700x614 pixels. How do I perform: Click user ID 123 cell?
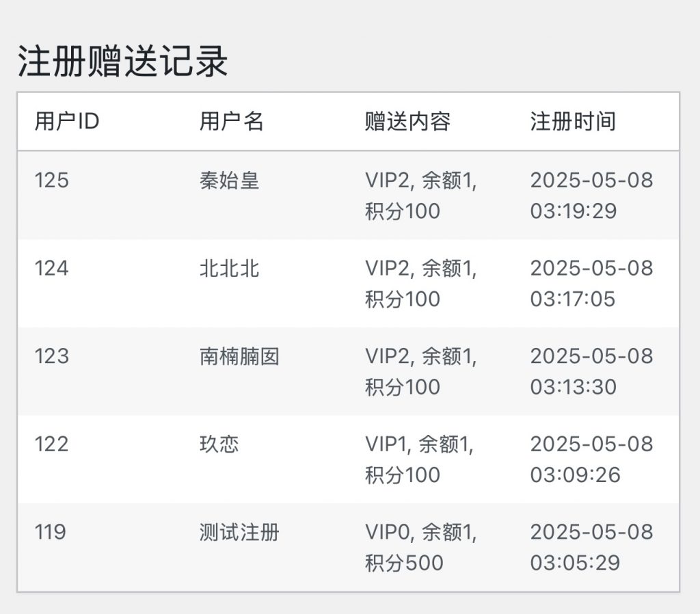52,356
